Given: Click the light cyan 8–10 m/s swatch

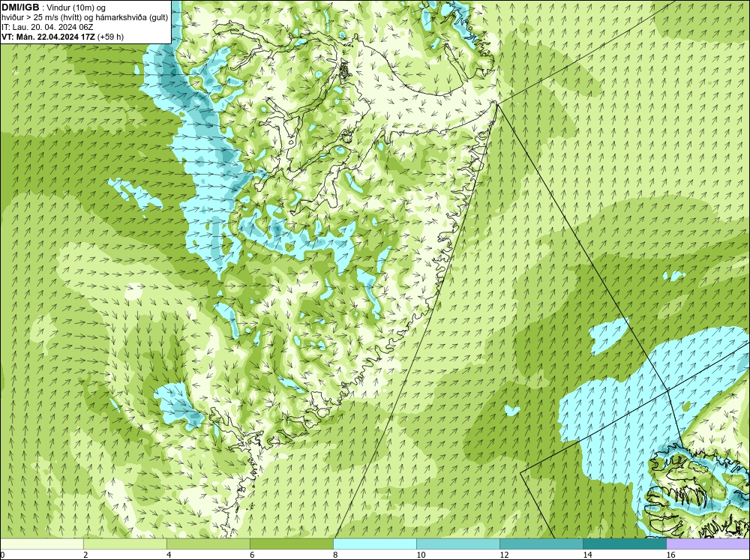Looking at the screenshot, I should point(375,544).
